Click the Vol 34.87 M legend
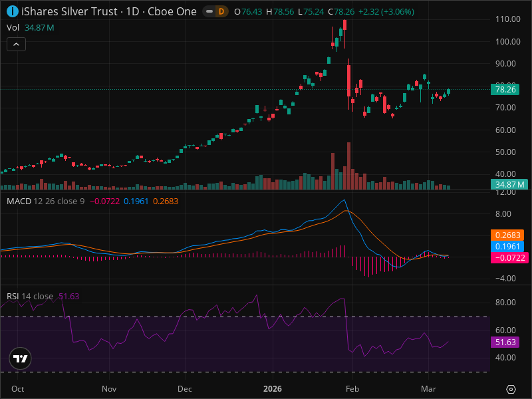The width and height of the screenshot is (532, 399). click(30, 28)
